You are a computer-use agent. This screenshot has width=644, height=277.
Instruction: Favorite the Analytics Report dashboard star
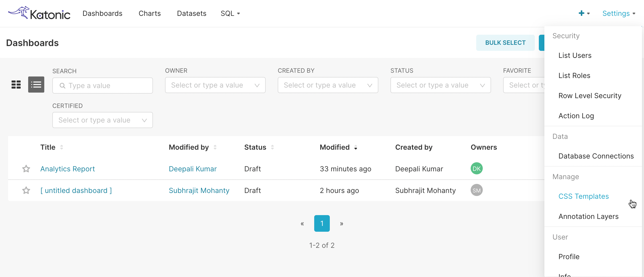coord(26,169)
